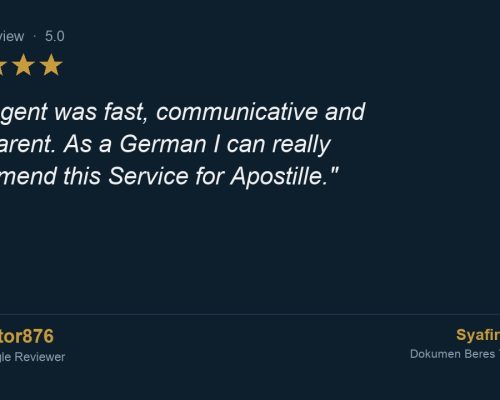Viewport: 500px width, 400px height.
Task: Click the phrase 'I can really'
Action: 272,144
